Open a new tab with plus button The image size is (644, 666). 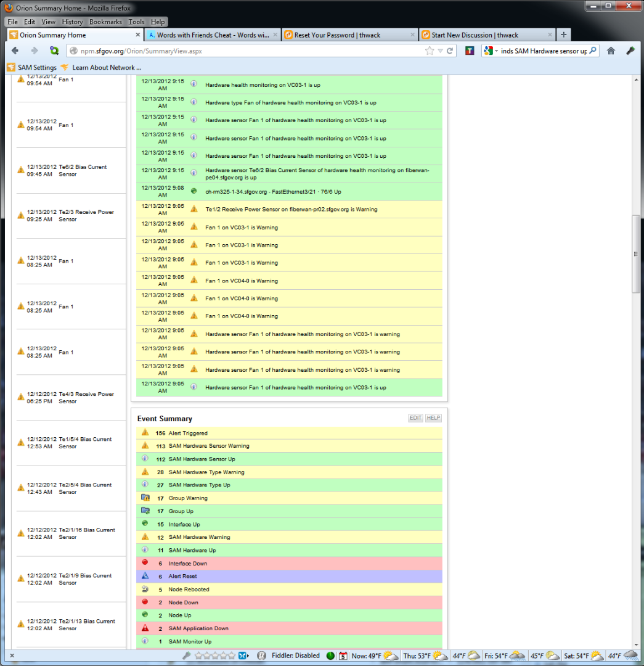564,35
